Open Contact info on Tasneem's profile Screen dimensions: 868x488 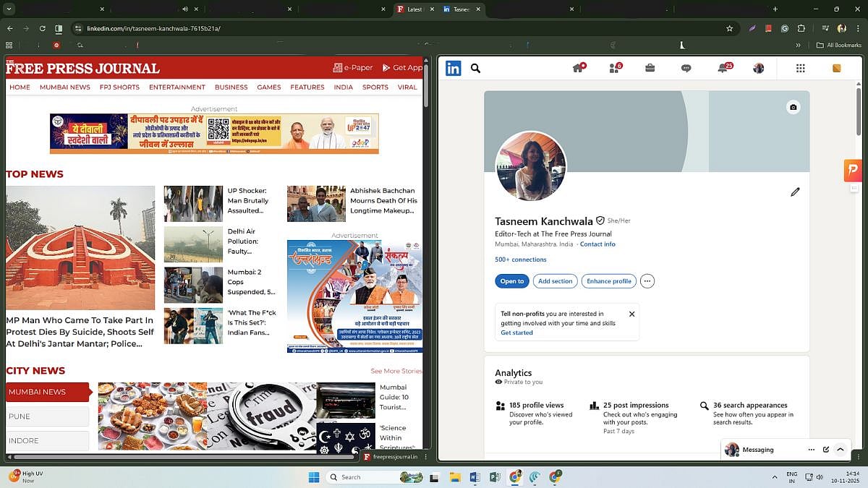(597, 244)
